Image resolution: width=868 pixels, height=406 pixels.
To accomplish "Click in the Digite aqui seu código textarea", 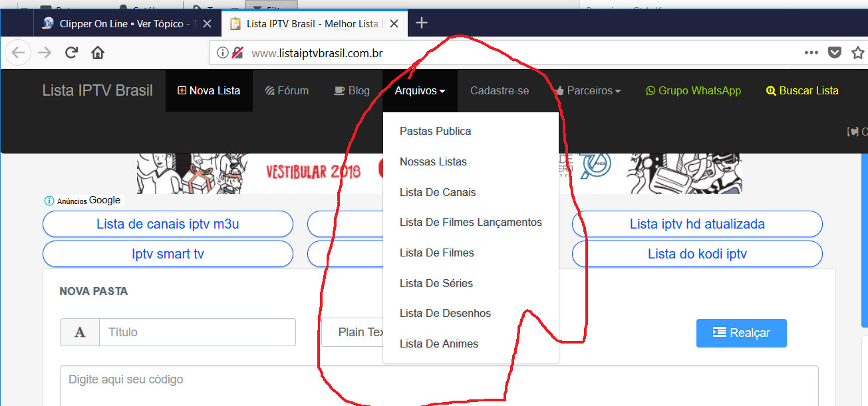I will [439, 386].
